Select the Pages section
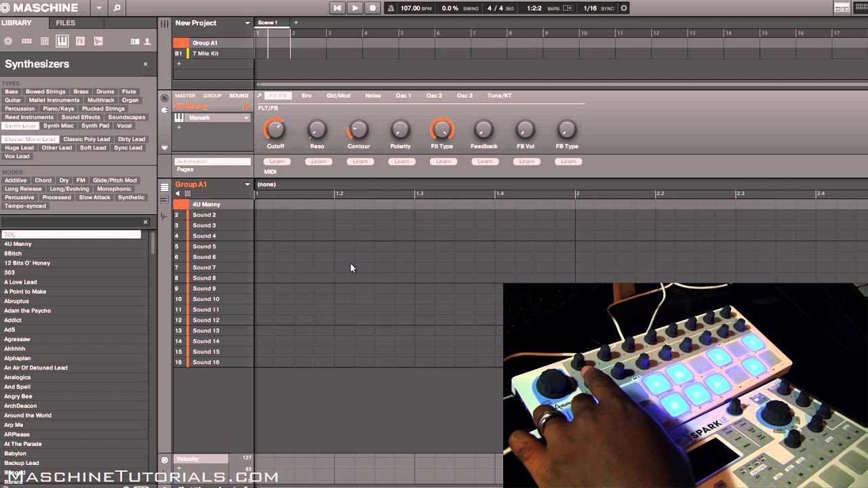The image size is (868, 488). pos(185,169)
